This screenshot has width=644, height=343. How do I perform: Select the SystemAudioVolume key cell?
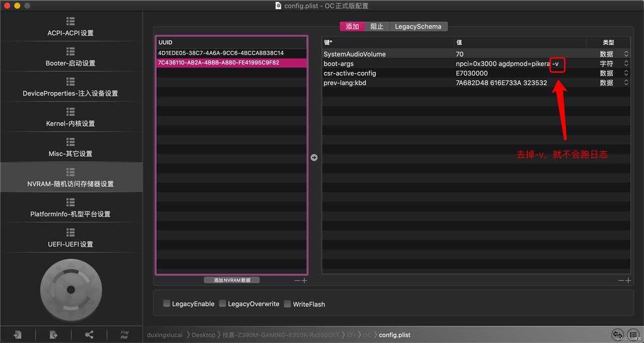coord(388,54)
